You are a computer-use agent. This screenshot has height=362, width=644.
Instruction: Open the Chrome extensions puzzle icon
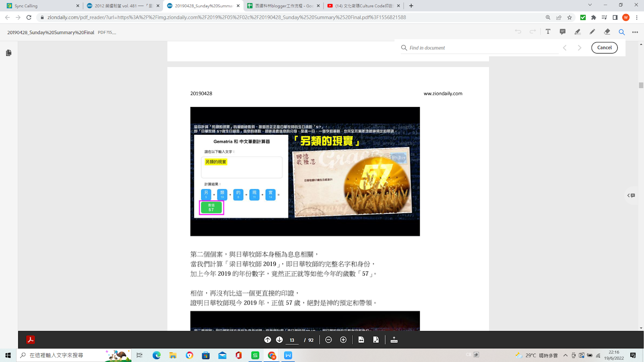[594, 17]
